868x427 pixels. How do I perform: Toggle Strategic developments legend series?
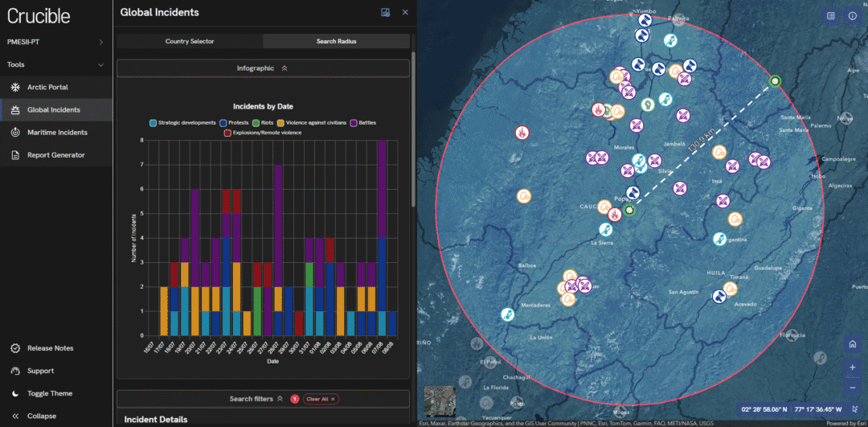[x=183, y=122]
